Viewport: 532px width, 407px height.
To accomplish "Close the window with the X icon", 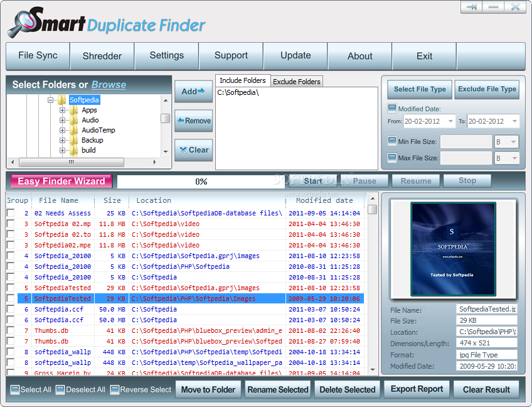I will [x=515, y=7].
